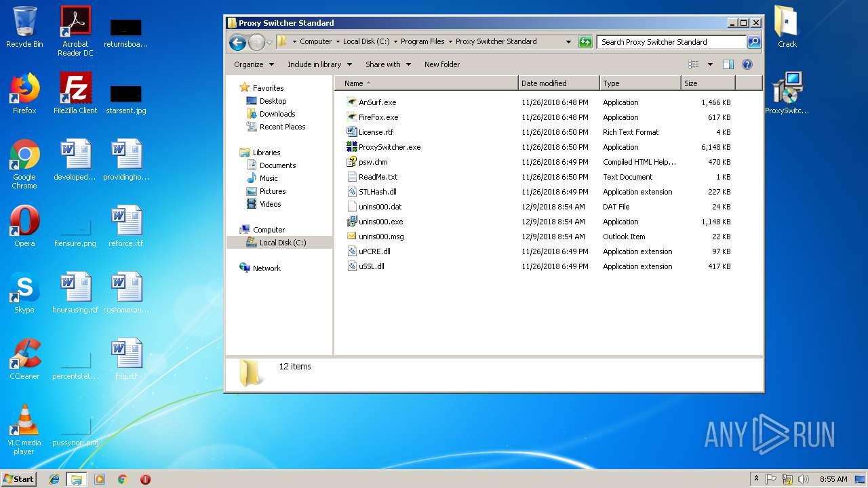Viewport: 868px width, 488px height.
Task: Show hidden tray icons arrow
Action: (757, 479)
